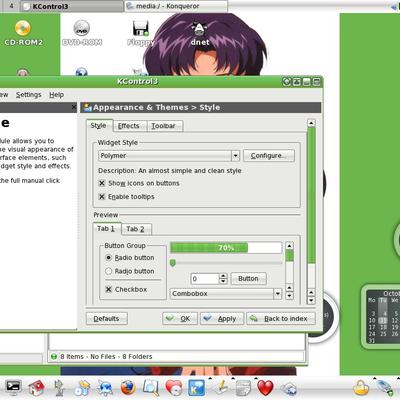Switch to the Style tab
This screenshot has height=400, width=400.
pos(98,126)
